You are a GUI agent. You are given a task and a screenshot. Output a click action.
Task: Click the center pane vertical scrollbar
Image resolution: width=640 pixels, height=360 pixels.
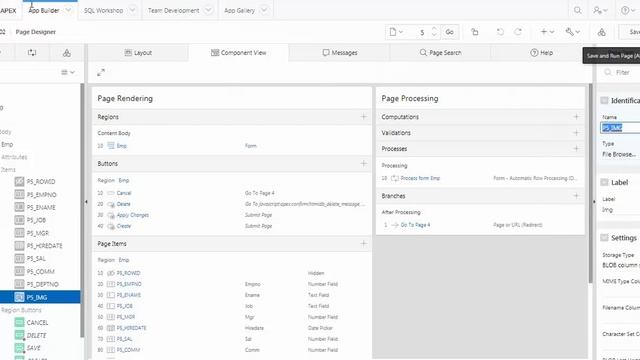pos(590,184)
